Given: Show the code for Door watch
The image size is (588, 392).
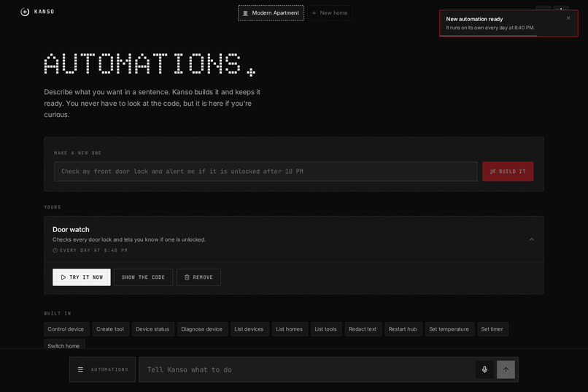Looking at the screenshot, I should click(x=143, y=277).
